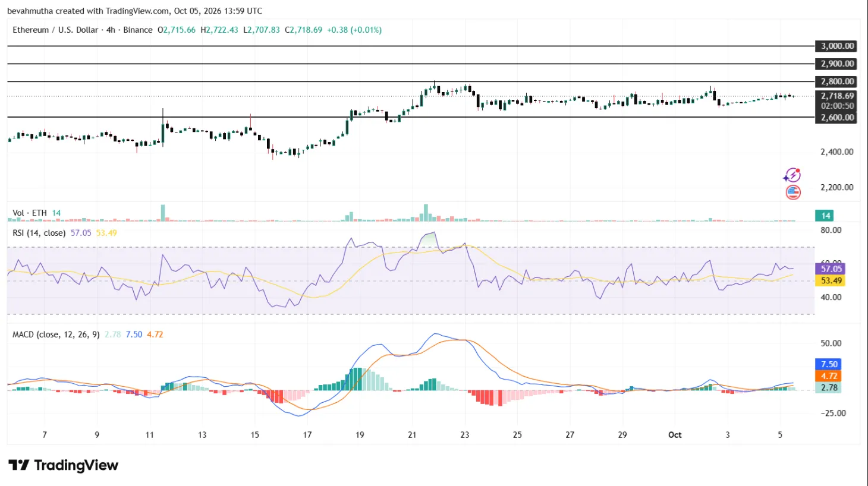Click the purple RSI axis label 57.05
The image size is (868, 486).
tap(831, 269)
